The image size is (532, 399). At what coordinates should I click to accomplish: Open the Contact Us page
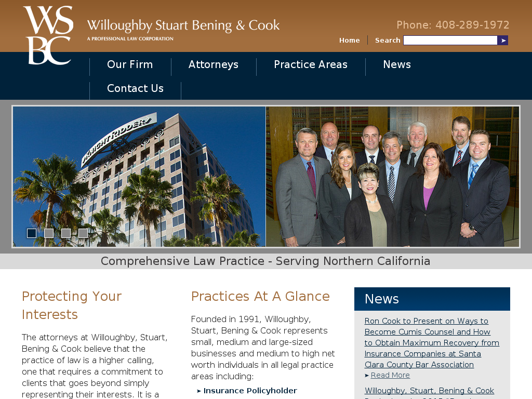(x=136, y=88)
